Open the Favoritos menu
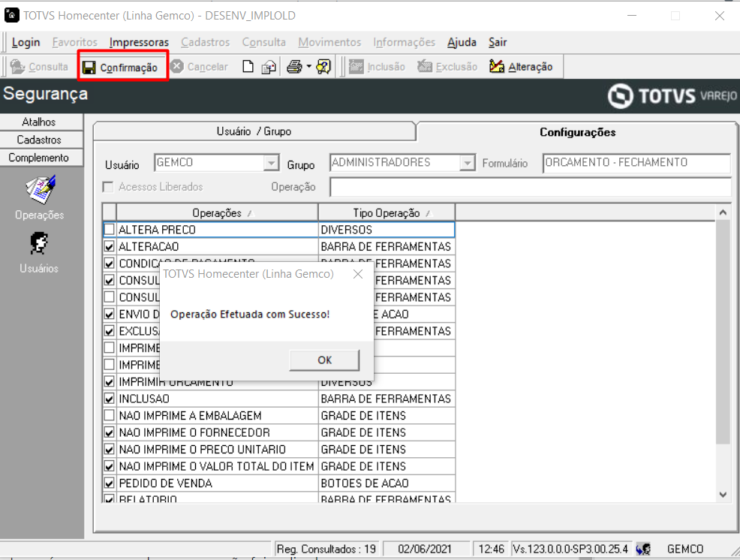740x560 pixels. tap(74, 42)
